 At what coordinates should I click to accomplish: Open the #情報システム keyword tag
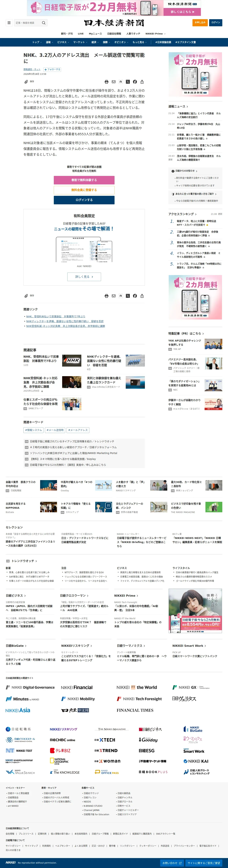[34, 430]
